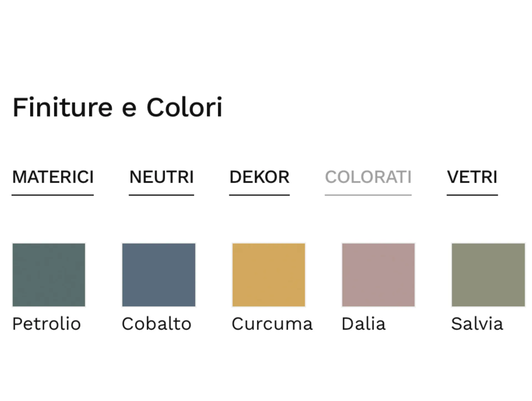
Task: Show the VETRI finishes tab
Action: (x=472, y=177)
